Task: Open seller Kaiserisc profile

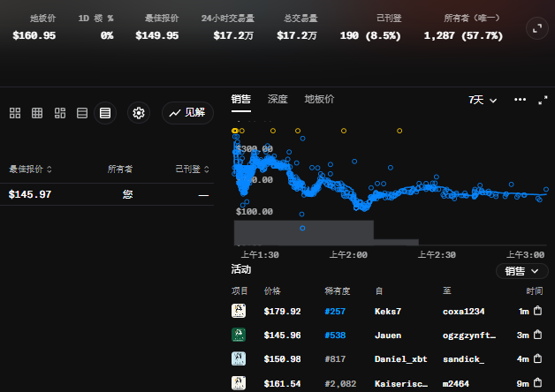Action: (401, 383)
